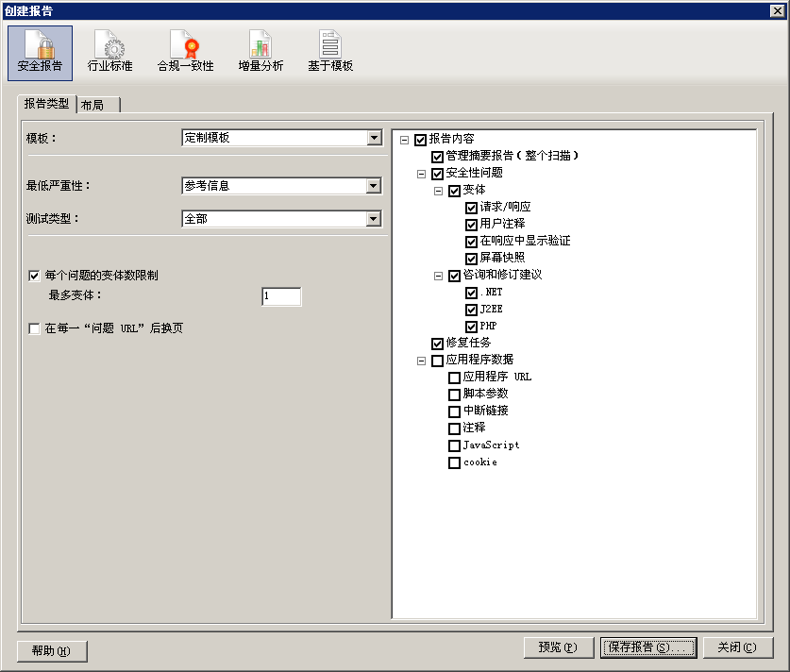Uncheck the 用户注释 checkbox
Screen dimensions: 790x672
click(471, 225)
